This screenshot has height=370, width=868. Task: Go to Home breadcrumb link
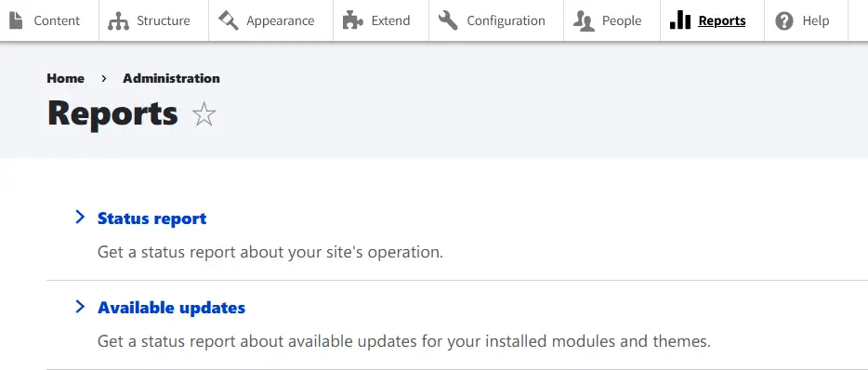click(65, 79)
